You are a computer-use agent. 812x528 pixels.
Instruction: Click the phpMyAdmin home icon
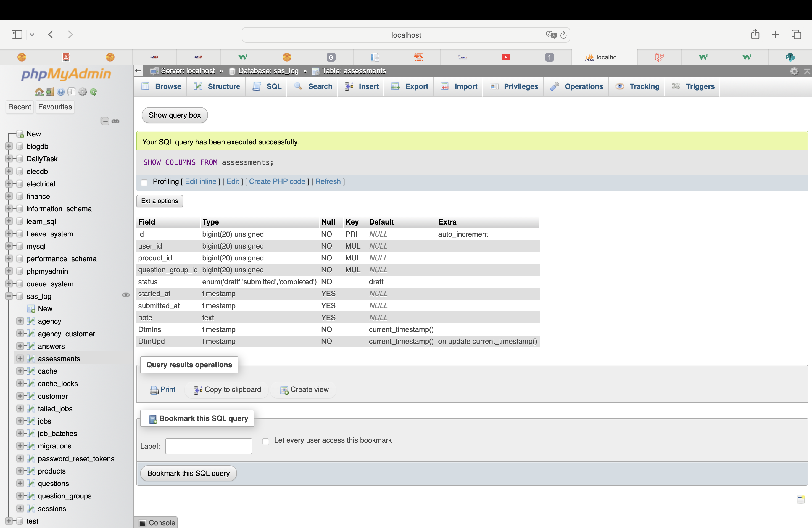[39, 92]
